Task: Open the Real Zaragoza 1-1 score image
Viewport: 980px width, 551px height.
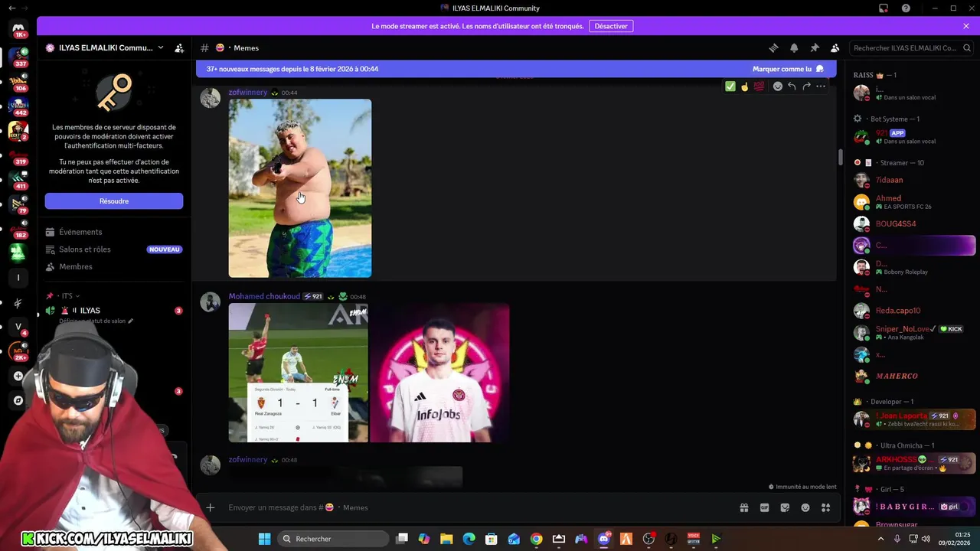Action: 299,373
